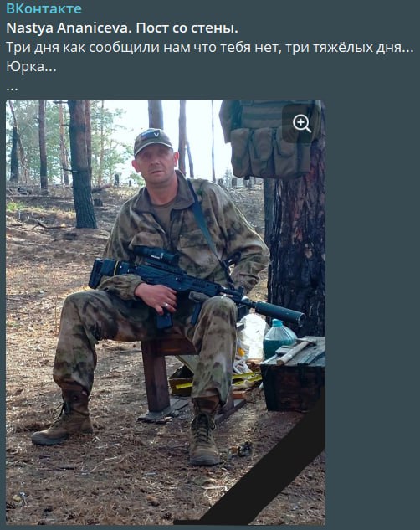The image size is (420, 530).
Task: Click the words 'Пост со стены' in header
Action: tap(187, 28)
